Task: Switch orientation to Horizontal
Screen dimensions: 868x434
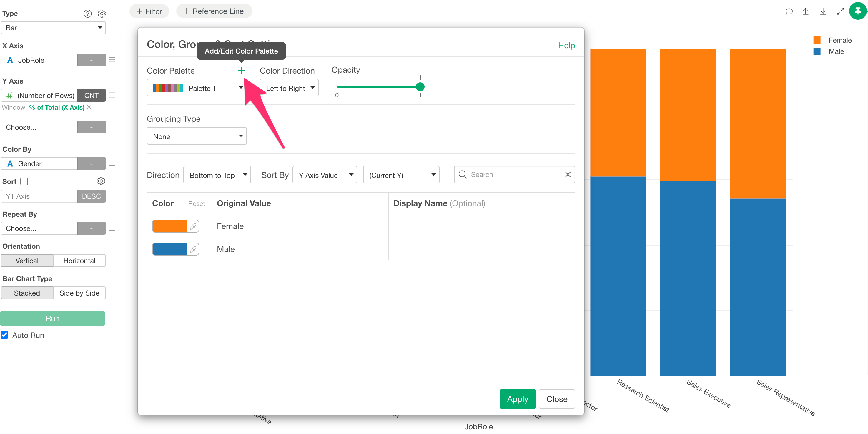Action: (x=79, y=261)
